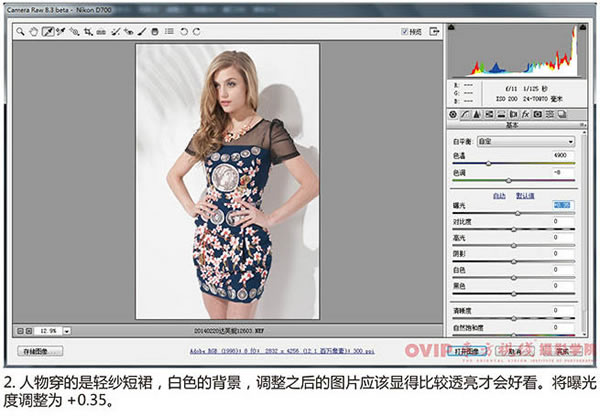
Task: Toggle shadow clipping warning in histogram
Action: pos(452,27)
